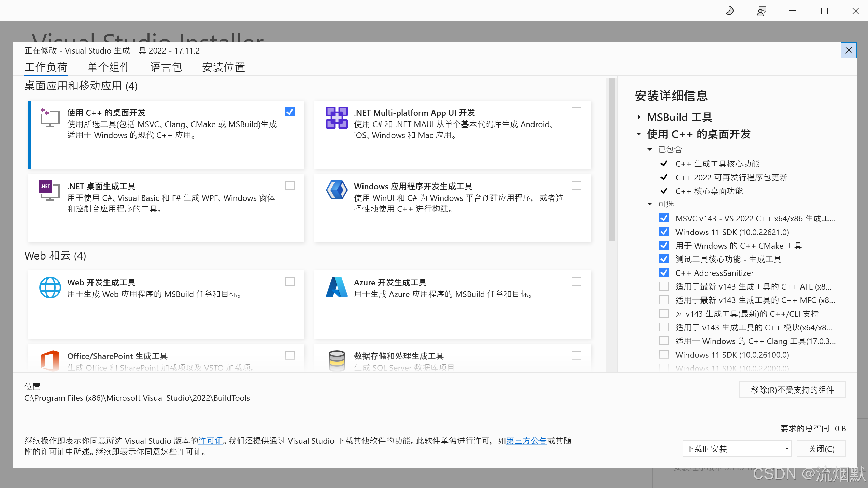Click the Office/SharePoint 生成工具 icon
The image size is (868, 488).
pos(50,360)
